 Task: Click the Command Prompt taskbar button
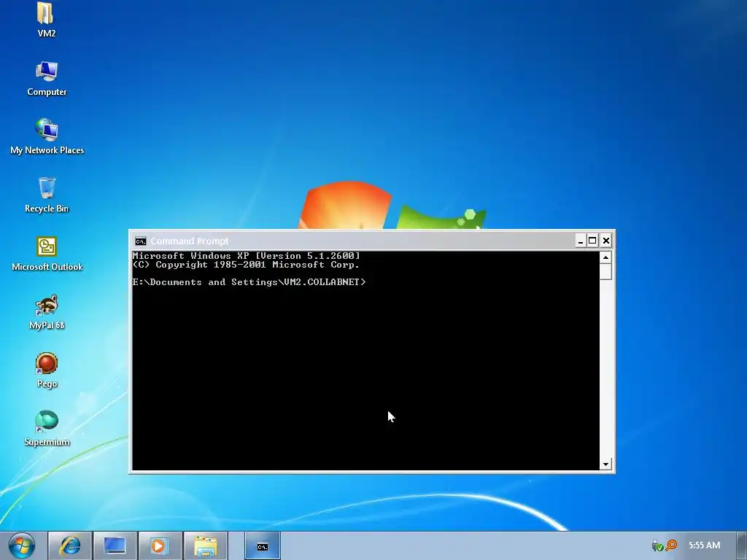pos(263,545)
